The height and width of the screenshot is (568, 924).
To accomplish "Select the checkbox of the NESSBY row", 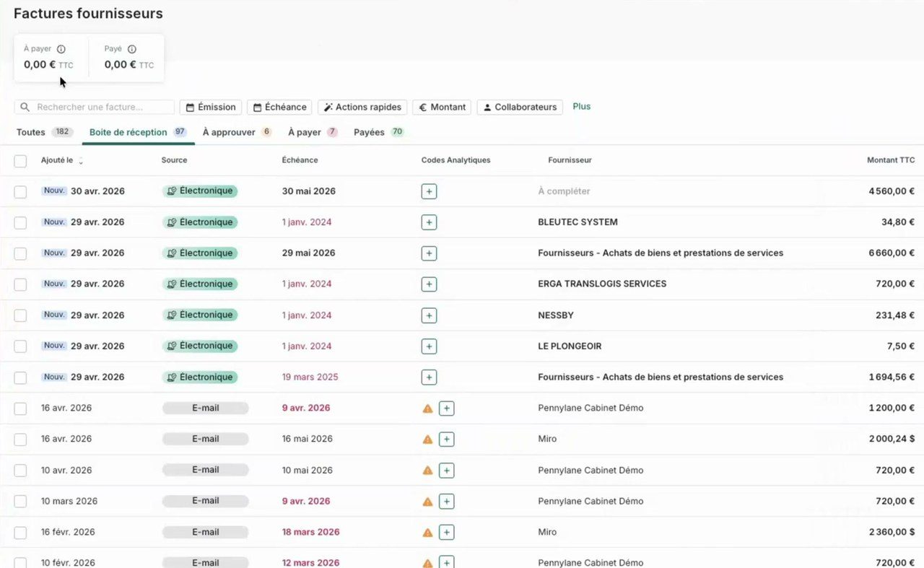I will point(20,316).
